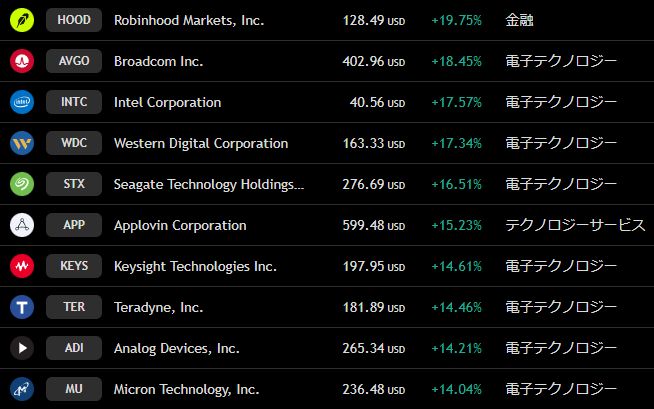The width and height of the screenshot is (654, 409).
Task: Click Keysight's +14.61% change value
Action: [457, 266]
